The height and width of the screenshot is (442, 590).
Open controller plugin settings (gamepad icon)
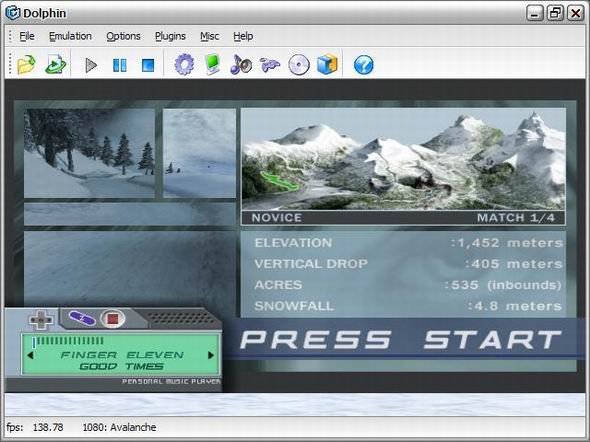pyautogui.click(x=270, y=65)
